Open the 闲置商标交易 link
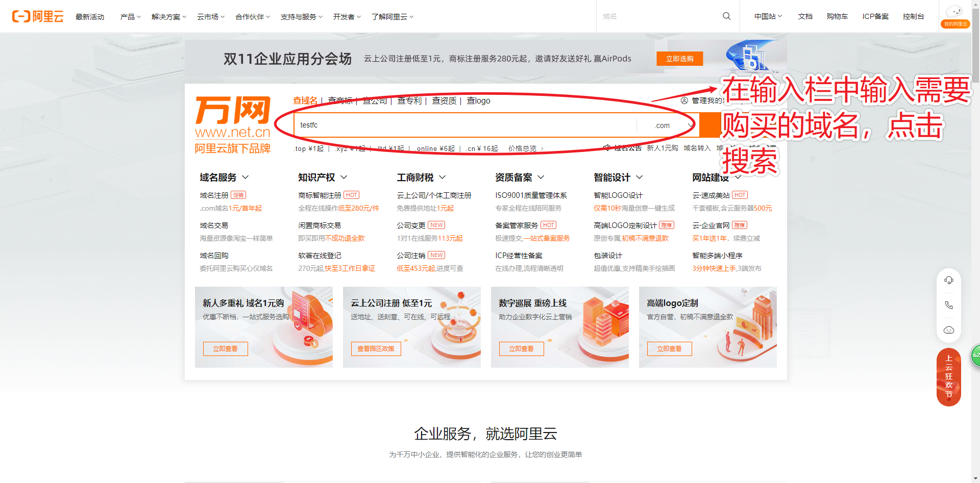Image resolution: width=980 pixels, height=483 pixels. coord(320,225)
